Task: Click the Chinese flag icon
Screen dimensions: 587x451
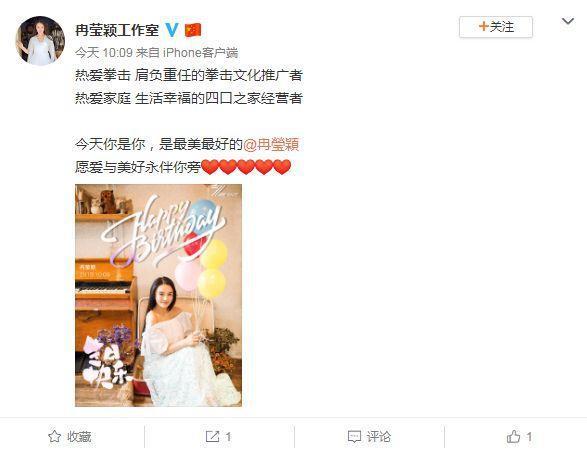Action: (193, 30)
